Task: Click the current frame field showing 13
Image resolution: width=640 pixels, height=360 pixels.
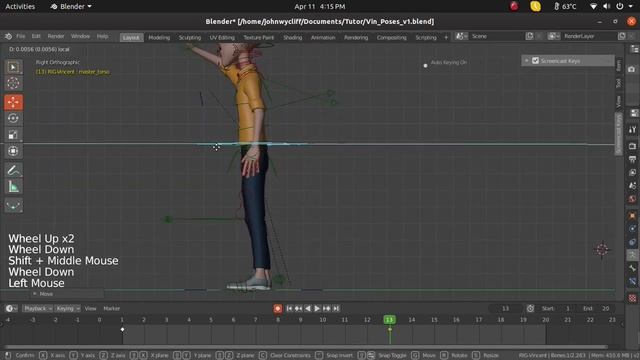Action: tap(505, 309)
